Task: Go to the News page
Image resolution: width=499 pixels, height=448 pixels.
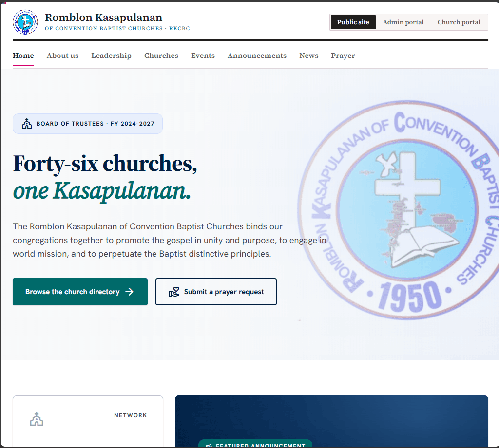Action: coord(308,56)
